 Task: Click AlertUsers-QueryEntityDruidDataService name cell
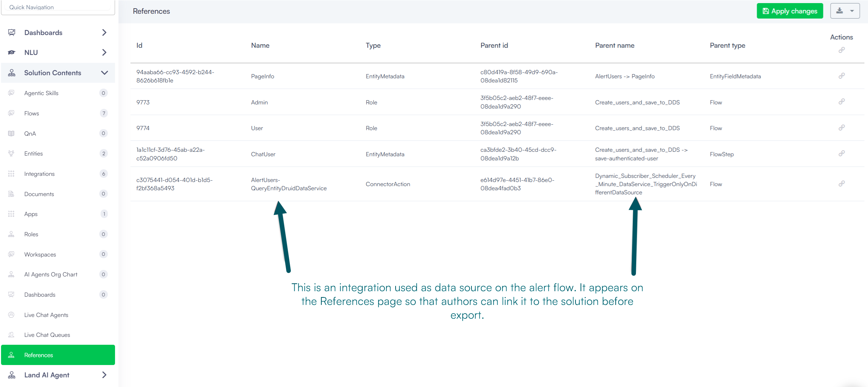point(289,184)
